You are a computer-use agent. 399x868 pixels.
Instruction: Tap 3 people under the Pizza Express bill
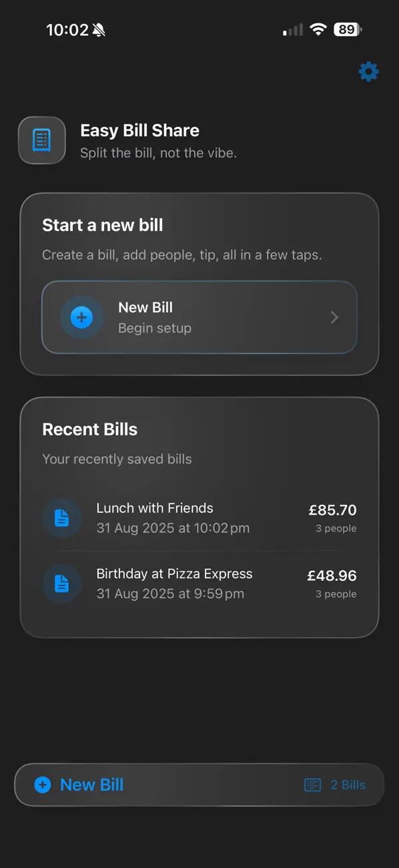pyautogui.click(x=336, y=594)
